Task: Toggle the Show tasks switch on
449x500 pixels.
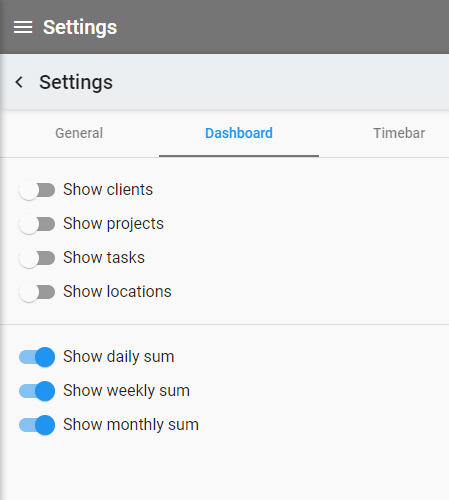Action: 37,258
